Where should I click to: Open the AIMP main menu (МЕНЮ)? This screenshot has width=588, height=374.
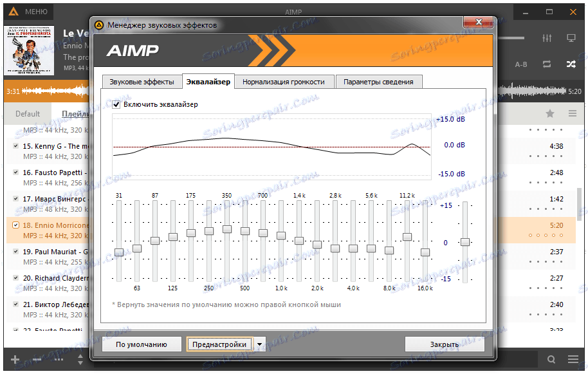tap(29, 12)
